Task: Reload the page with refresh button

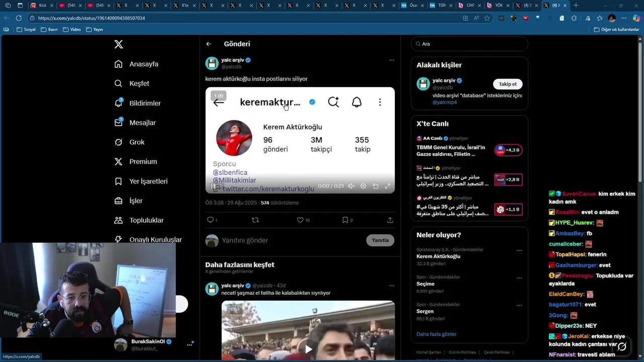Action: 19,18
